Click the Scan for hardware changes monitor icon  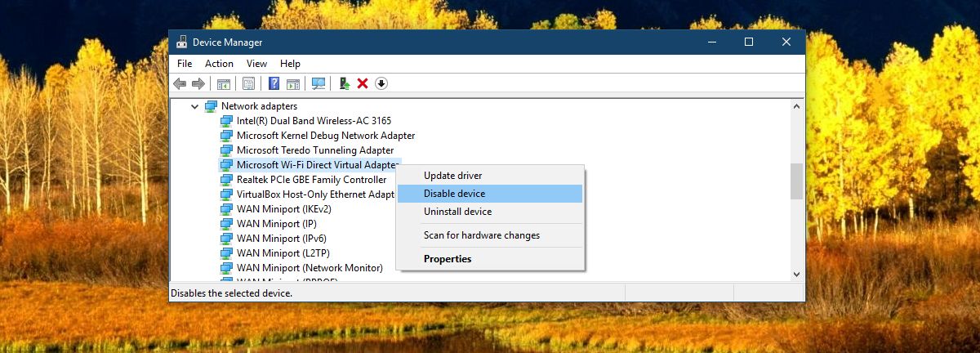pyautogui.click(x=318, y=83)
